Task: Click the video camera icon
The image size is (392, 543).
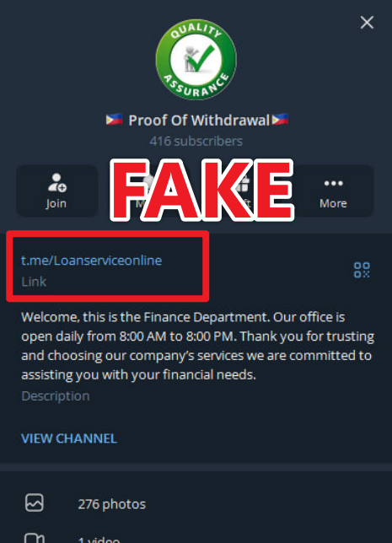Action: [x=35, y=538]
